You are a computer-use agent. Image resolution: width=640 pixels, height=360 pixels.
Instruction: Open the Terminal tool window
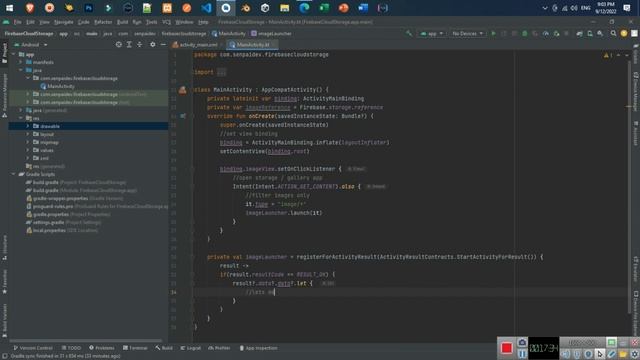(135, 348)
